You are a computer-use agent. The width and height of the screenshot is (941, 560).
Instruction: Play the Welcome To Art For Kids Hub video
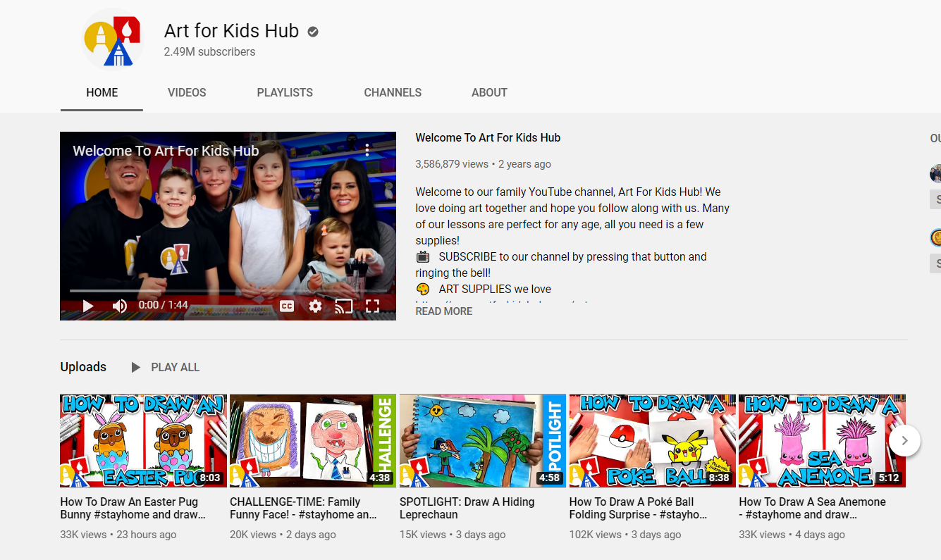point(88,306)
